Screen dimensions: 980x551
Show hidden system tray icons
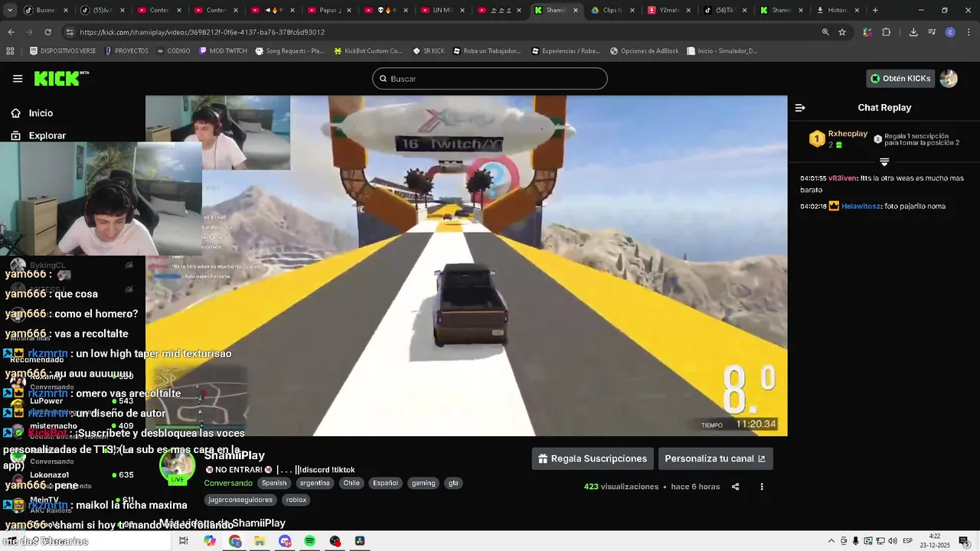click(831, 541)
